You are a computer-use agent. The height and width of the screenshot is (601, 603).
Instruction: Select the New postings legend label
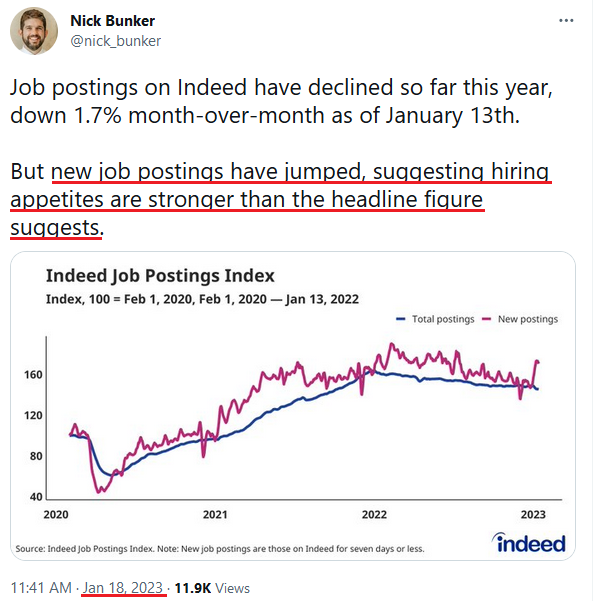[x=528, y=319]
